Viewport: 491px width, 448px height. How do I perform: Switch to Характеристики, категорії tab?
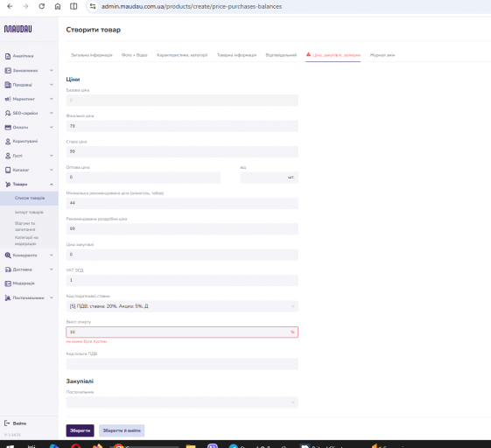(182, 55)
